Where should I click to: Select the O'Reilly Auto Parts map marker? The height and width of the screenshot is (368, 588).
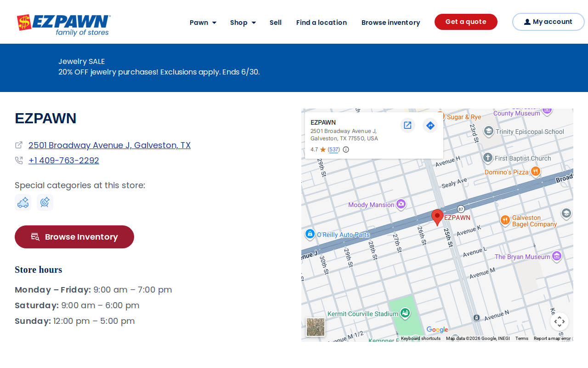[310, 234]
